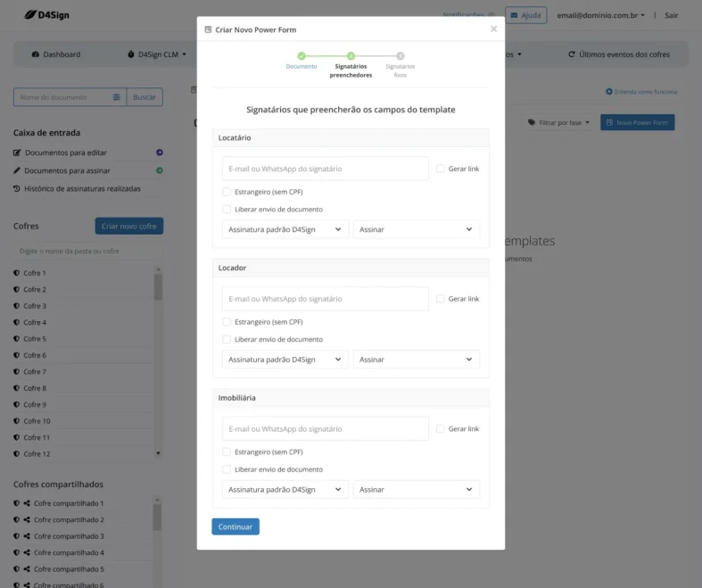Image resolution: width=702 pixels, height=588 pixels.
Task: Click the Documento step circle in wizard
Action: (x=301, y=55)
